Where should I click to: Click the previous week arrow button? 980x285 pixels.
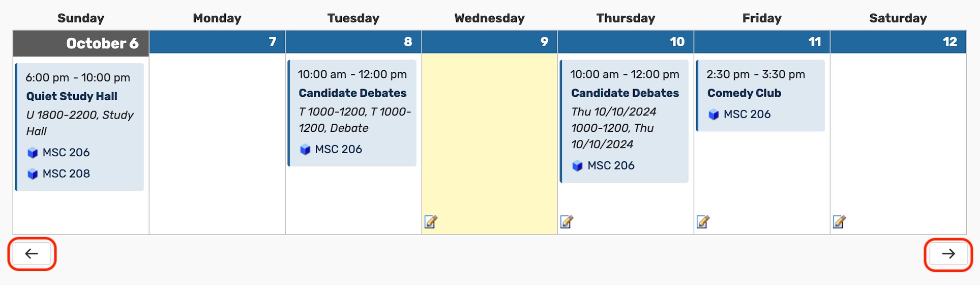pos(32,254)
